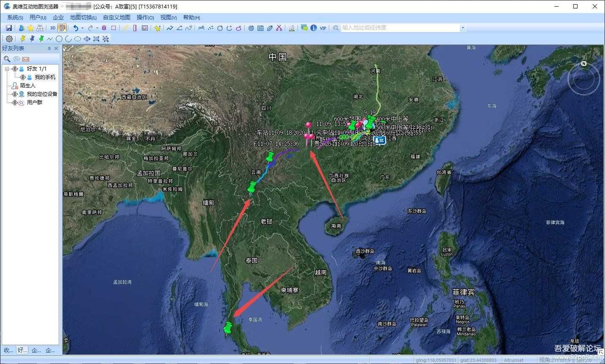Toggle visibility of 我的手机 in friend list
This screenshot has height=364, width=605.
coord(22,77)
